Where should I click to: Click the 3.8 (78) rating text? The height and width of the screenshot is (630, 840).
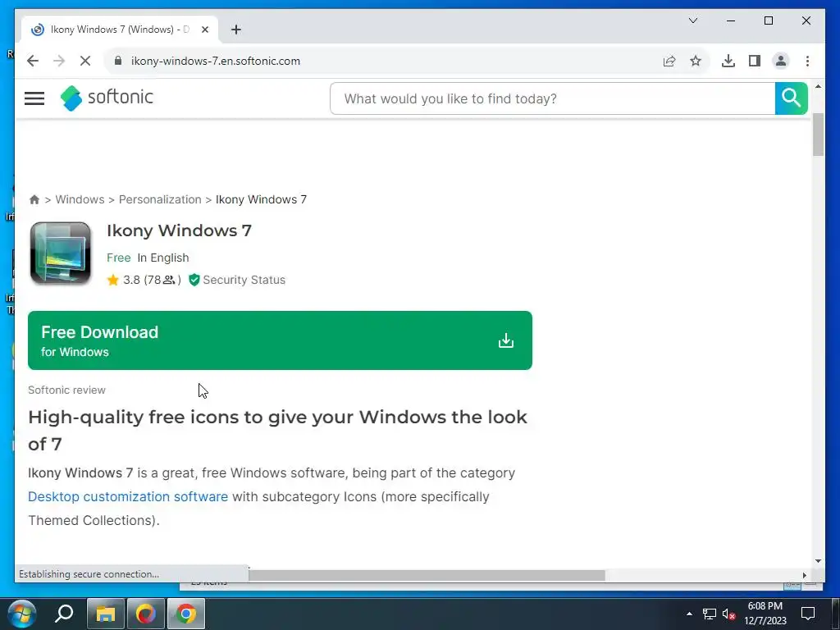pyautogui.click(x=152, y=280)
